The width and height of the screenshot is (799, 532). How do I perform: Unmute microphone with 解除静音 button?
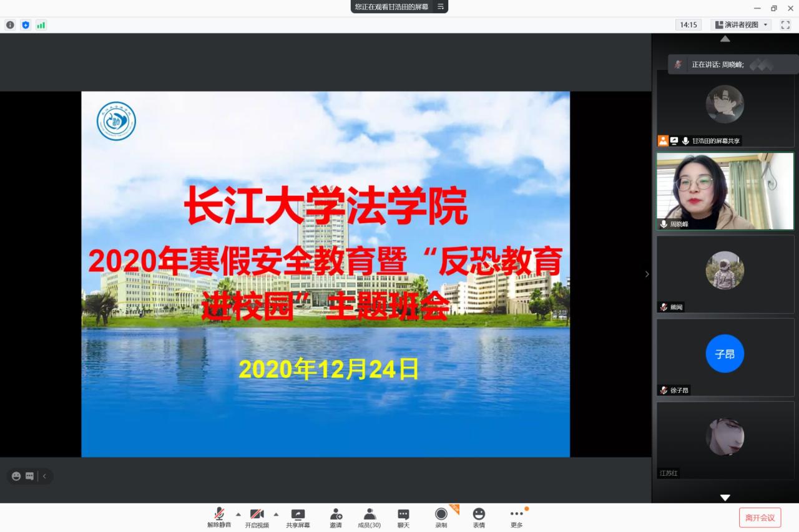pos(219,517)
